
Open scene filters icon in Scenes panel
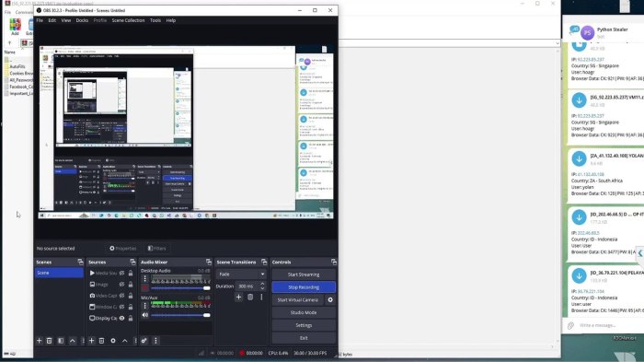coord(61,341)
